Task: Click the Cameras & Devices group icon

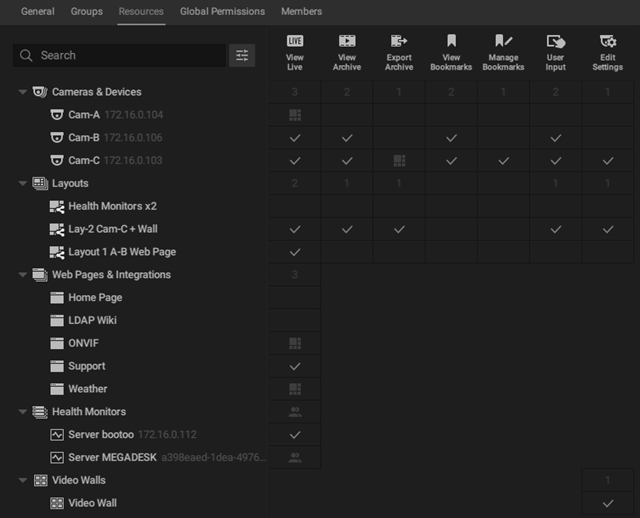Action: coord(40,92)
